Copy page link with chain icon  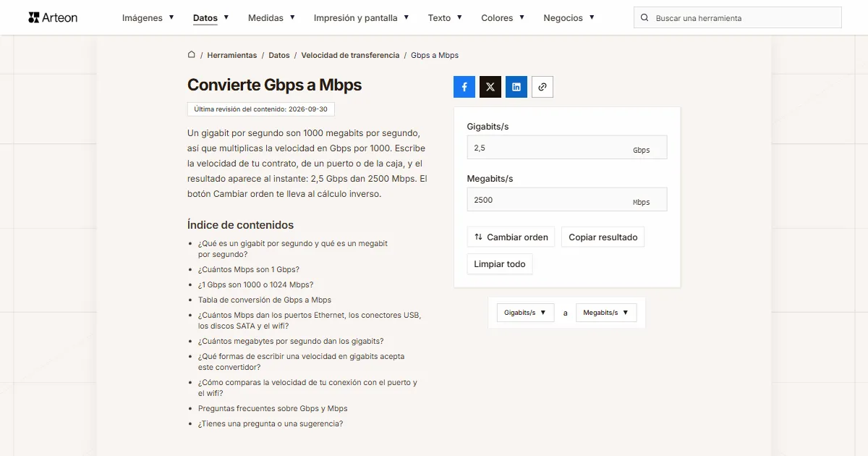coord(542,87)
